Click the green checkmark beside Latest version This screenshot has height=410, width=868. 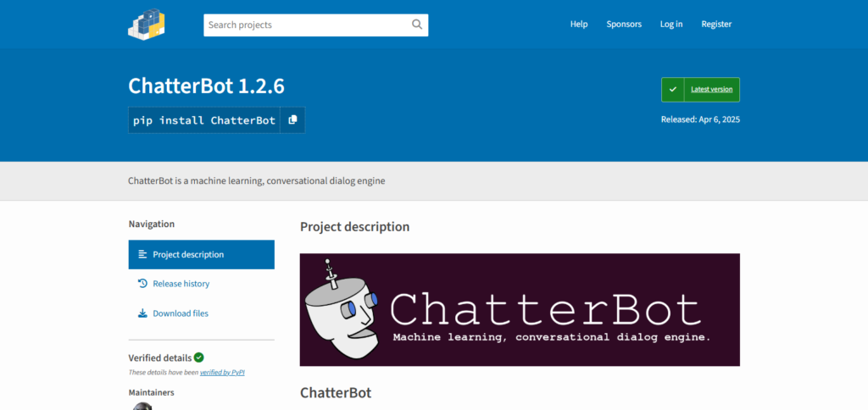[x=673, y=90]
